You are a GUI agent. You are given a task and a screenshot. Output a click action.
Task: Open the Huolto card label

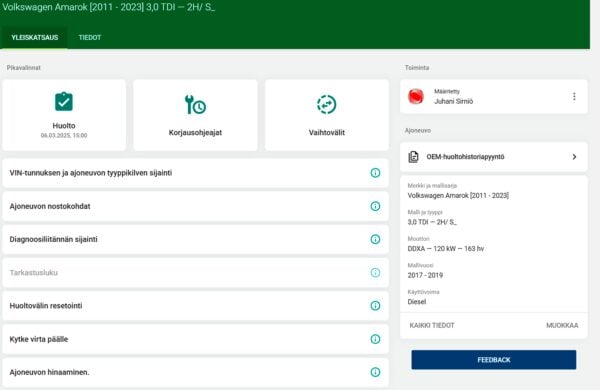point(64,126)
